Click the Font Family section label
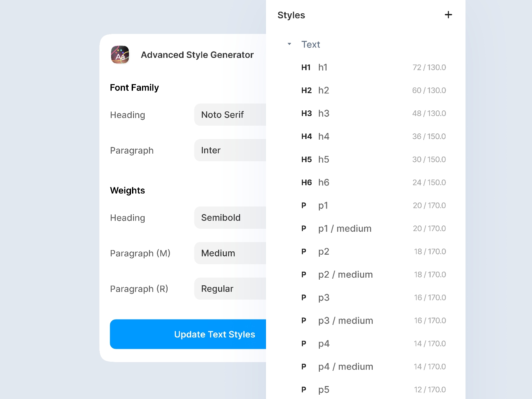The width and height of the screenshot is (532, 399). (x=134, y=87)
